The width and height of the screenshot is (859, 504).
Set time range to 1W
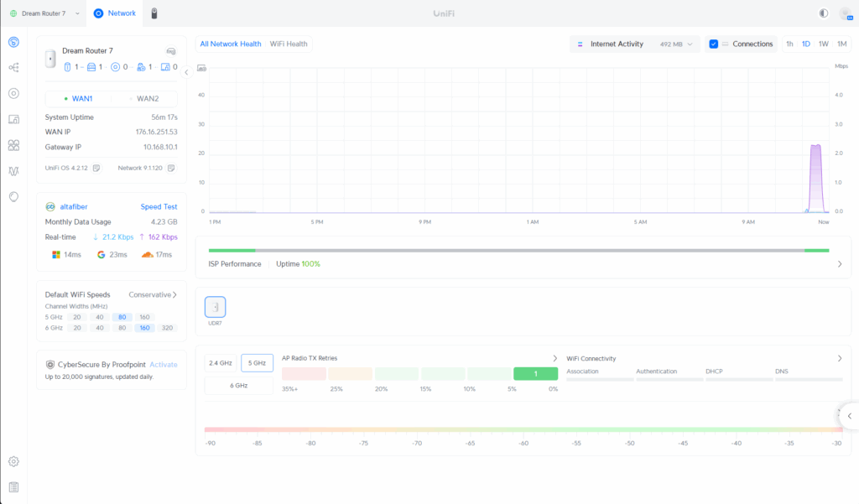point(824,44)
